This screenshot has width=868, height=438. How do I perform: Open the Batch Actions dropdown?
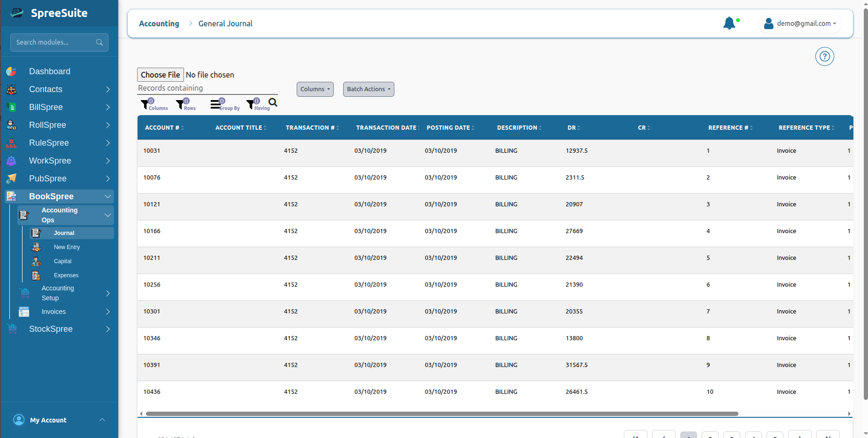tap(369, 89)
